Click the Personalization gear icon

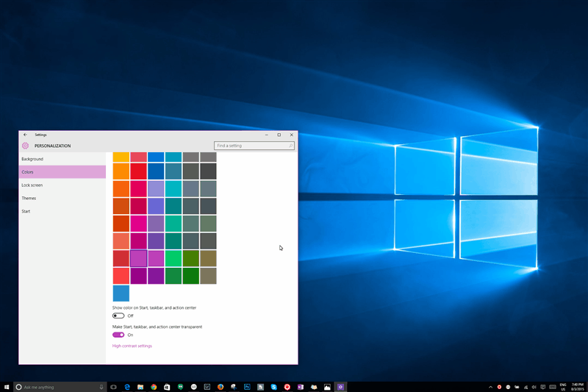point(25,146)
